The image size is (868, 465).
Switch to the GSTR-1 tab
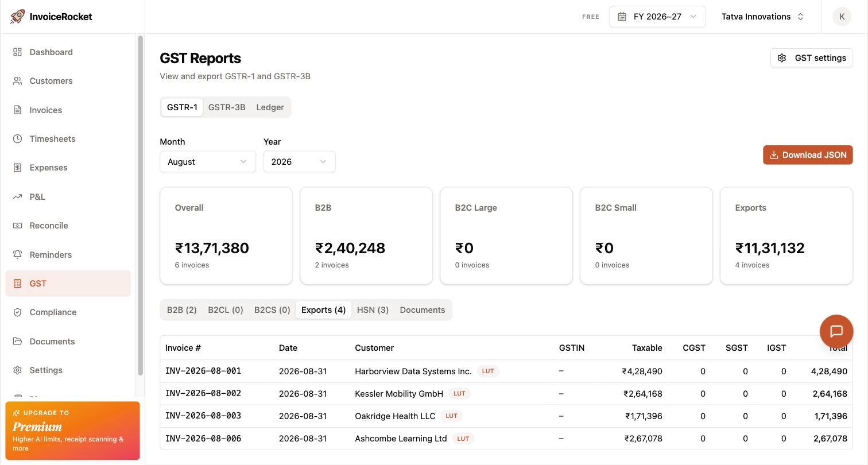coord(182,107)
